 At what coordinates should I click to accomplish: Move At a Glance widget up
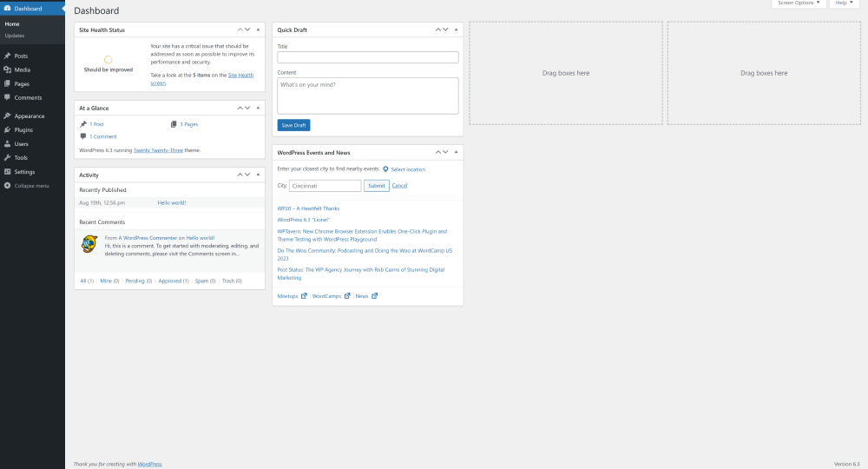240,108
